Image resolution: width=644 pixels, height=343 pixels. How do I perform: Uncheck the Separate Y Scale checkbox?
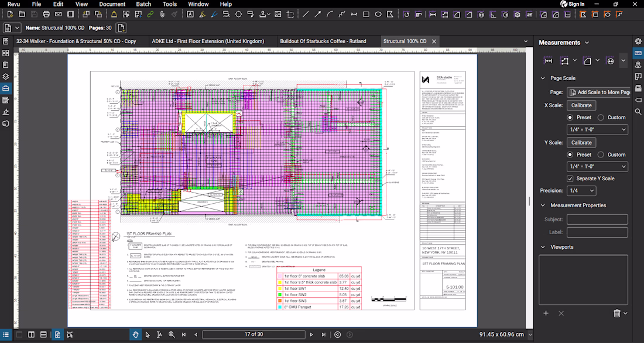570,179
